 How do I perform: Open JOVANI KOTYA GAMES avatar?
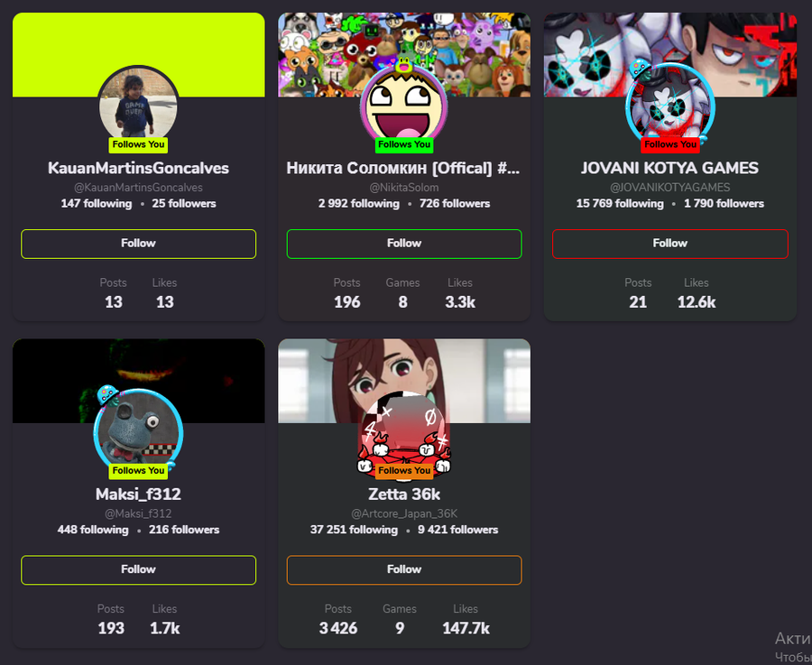670,106
